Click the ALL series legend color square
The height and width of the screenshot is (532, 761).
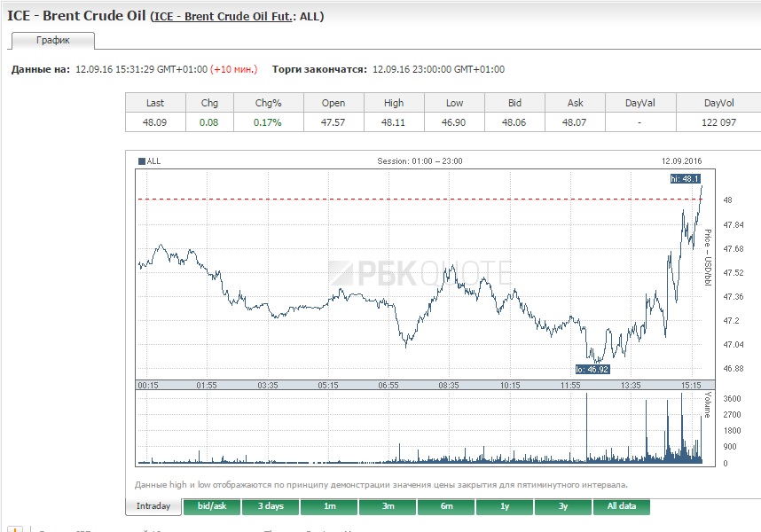[x=142, y=161]
